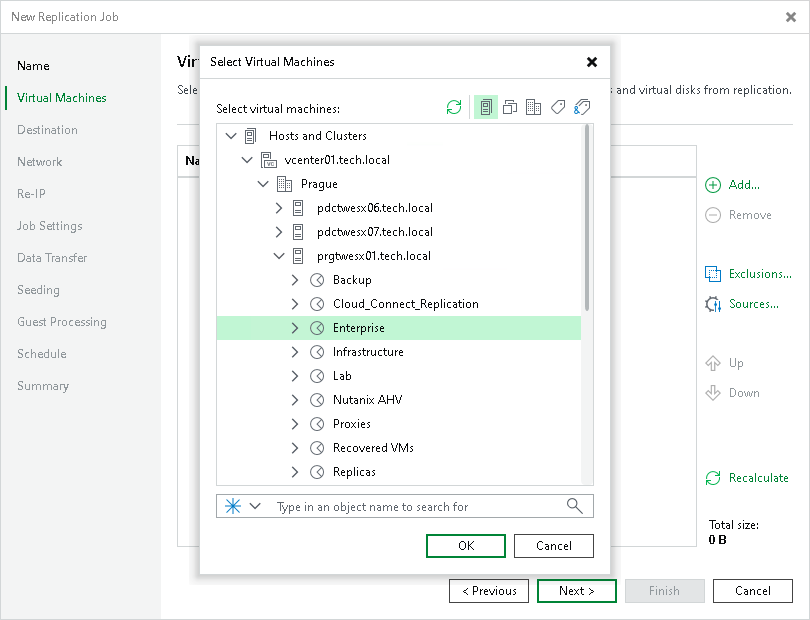Click the OK button

(466, 546)
